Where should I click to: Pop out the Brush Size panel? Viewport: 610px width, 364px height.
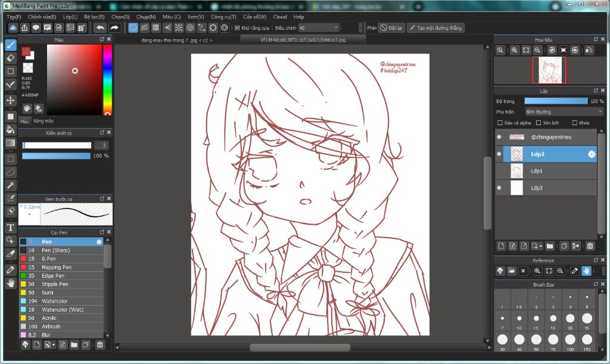coord(596,284)
